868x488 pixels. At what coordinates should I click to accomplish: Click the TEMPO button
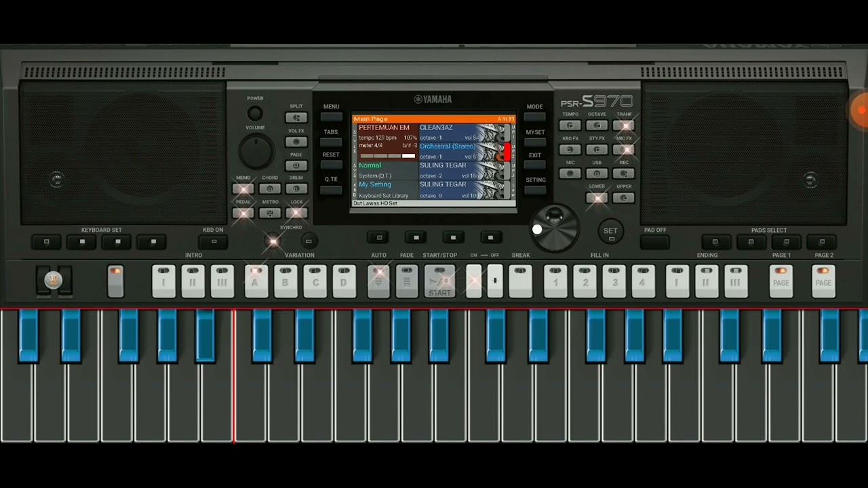click(x=570, y=125)
